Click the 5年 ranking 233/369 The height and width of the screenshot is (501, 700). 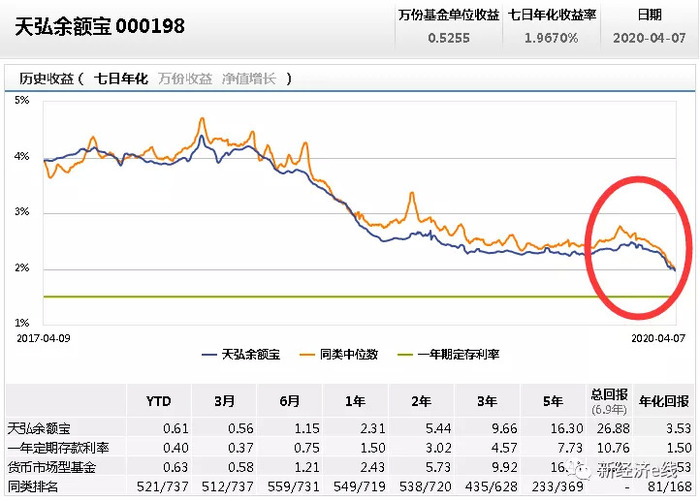[558, 486]
